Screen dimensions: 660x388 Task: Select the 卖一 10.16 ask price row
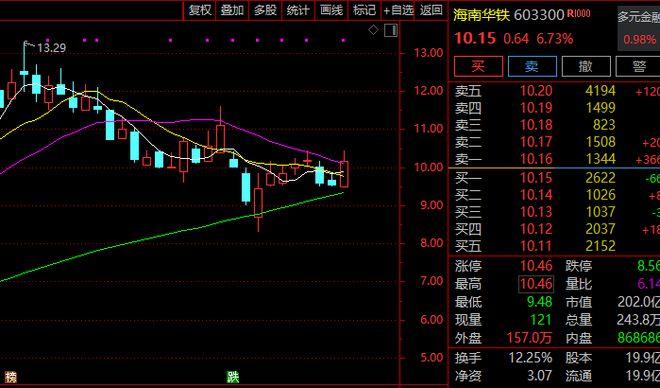[x=557, y=159]
